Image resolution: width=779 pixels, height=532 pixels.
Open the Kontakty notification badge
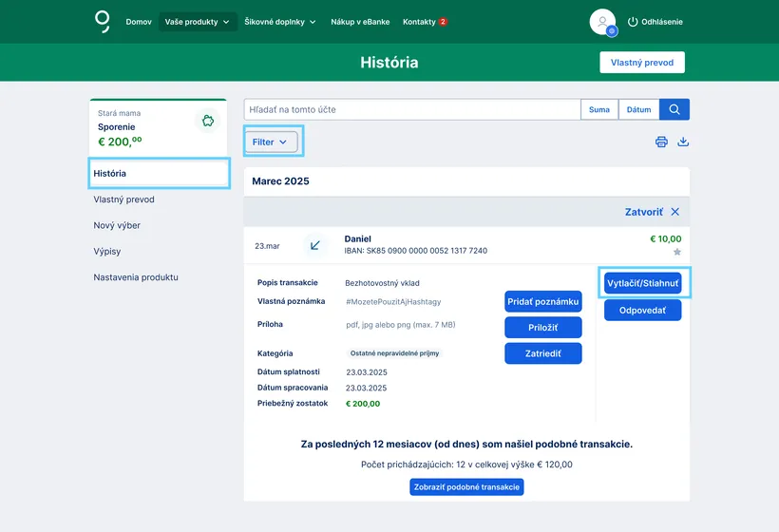point(443,21)
